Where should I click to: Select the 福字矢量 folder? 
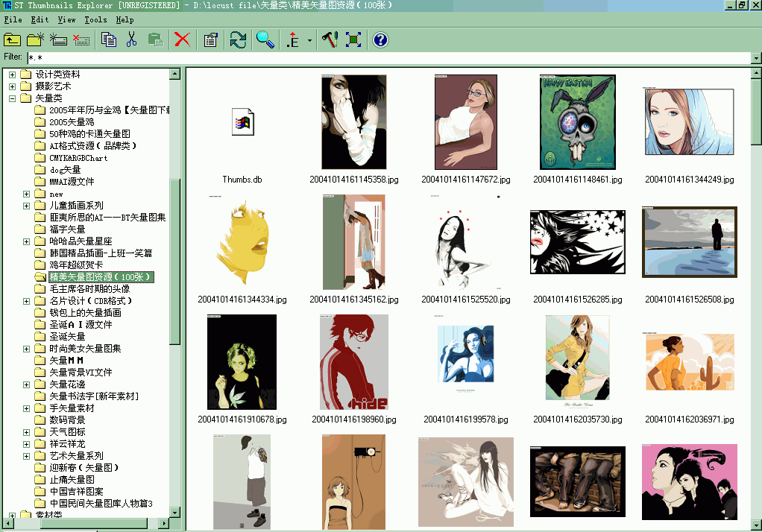click(67, 229)
